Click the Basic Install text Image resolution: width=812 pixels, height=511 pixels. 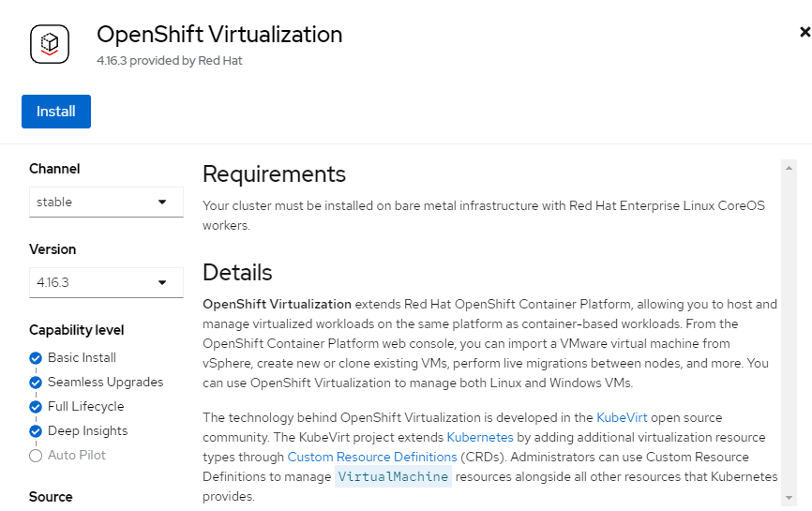[x=82, y=358]
